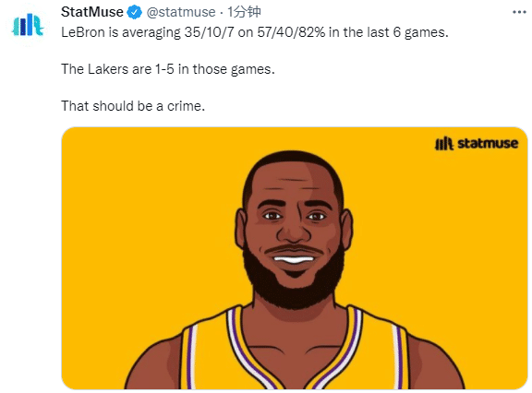The image size is (532, 393).
Task: Open the @statmuse handle link
Action: pyautogui.click(x=181, y=12)
